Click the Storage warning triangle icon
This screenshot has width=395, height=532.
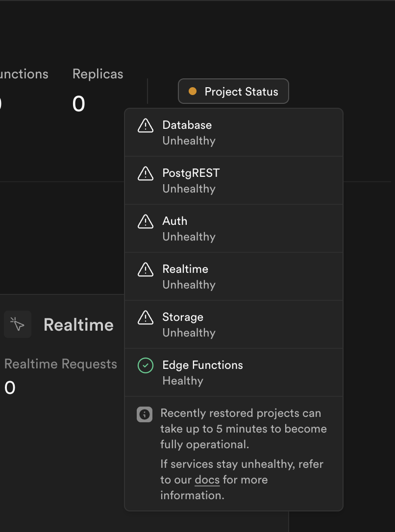[146, 318]
